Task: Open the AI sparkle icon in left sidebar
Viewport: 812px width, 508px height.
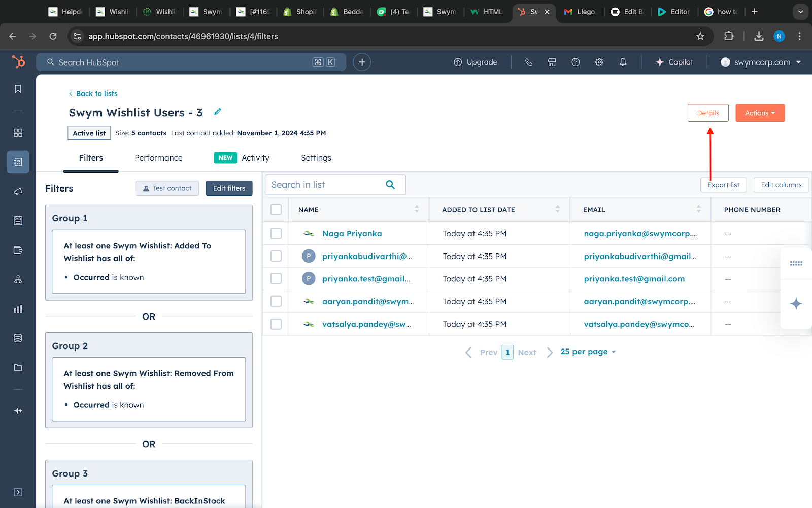Action: [x=18, y=411]
